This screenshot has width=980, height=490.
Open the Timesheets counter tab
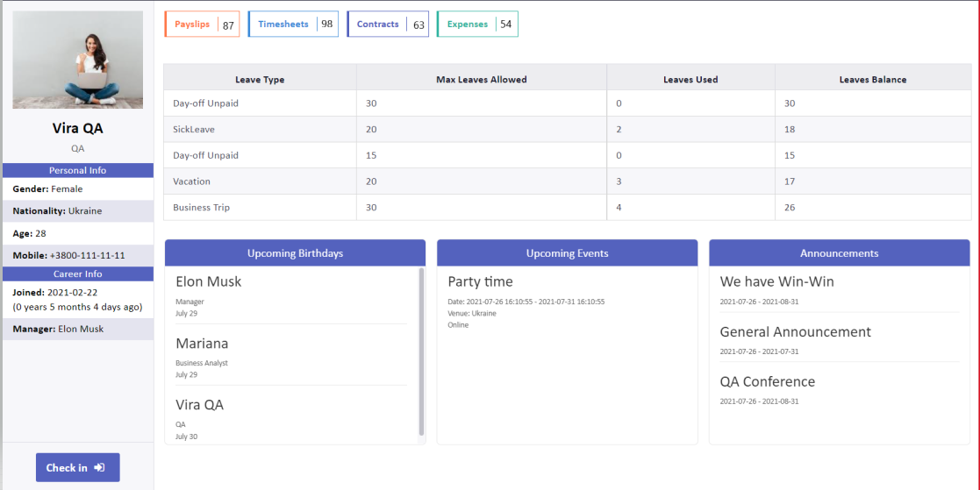293,25
